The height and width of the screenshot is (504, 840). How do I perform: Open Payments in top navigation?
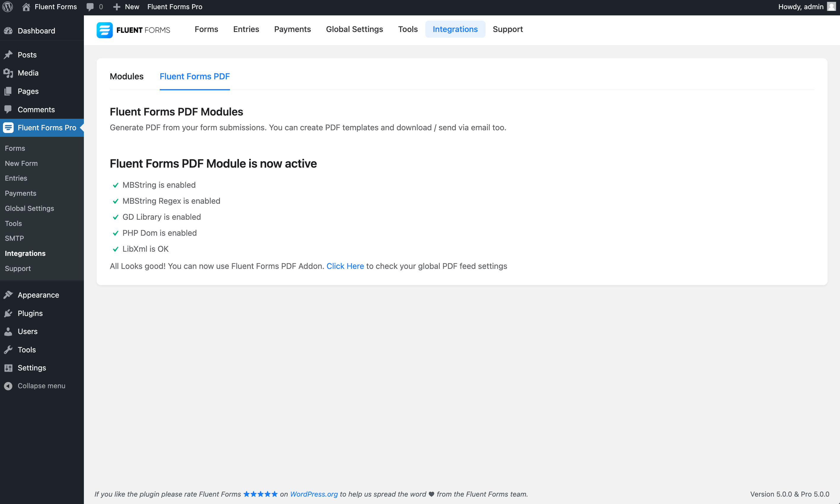pos(292,29)
